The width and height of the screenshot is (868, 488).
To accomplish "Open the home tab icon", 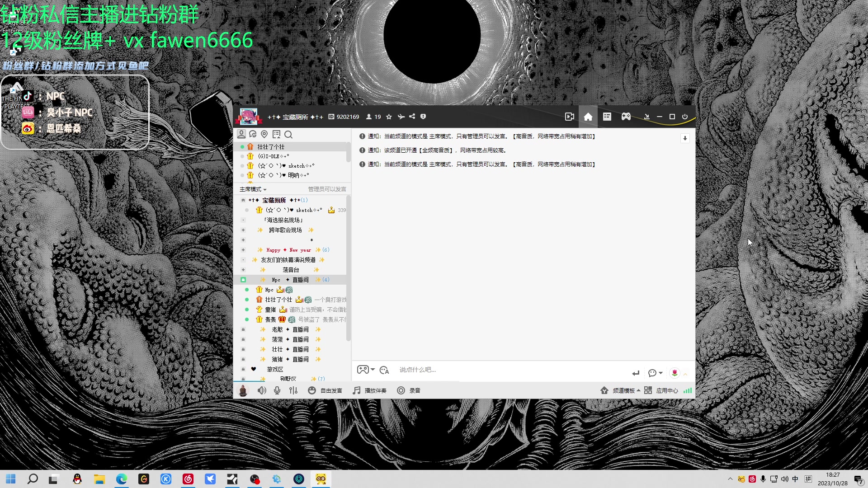I will coord(588,117).
